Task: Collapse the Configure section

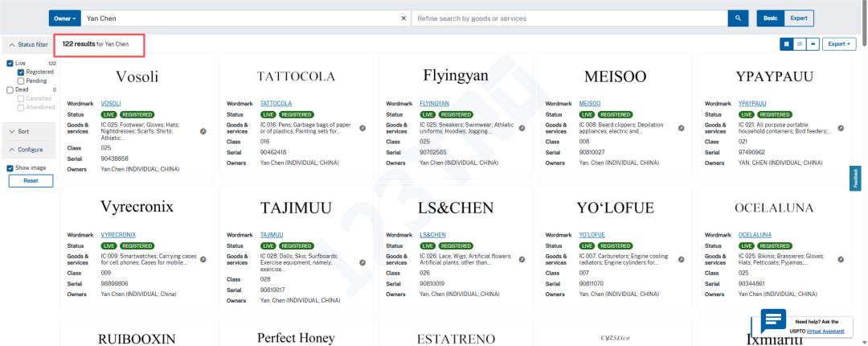Action: (28, 150)
